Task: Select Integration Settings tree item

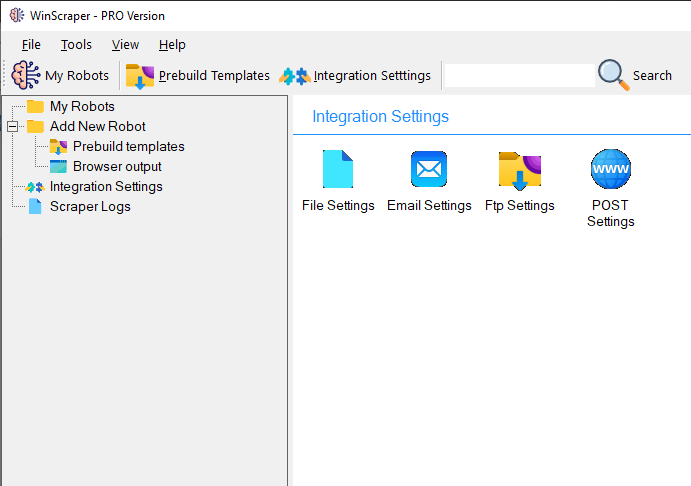Action: (x=106, y=186)
